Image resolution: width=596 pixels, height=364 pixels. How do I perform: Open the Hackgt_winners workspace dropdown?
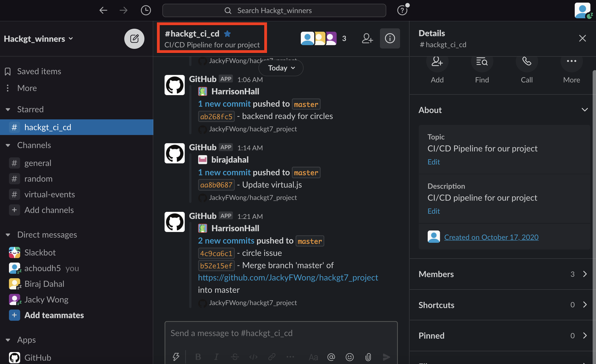pyautogui.click(x=39, y=39)
